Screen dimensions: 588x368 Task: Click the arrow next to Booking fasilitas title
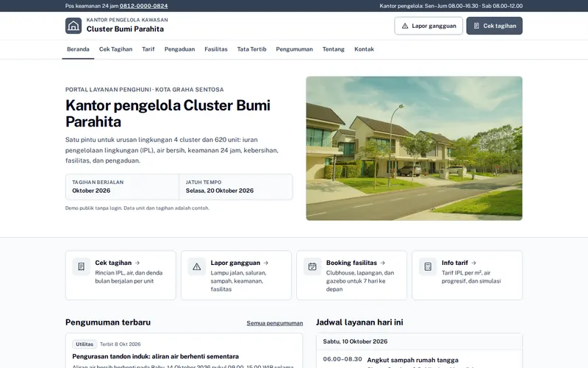[382, 263]
